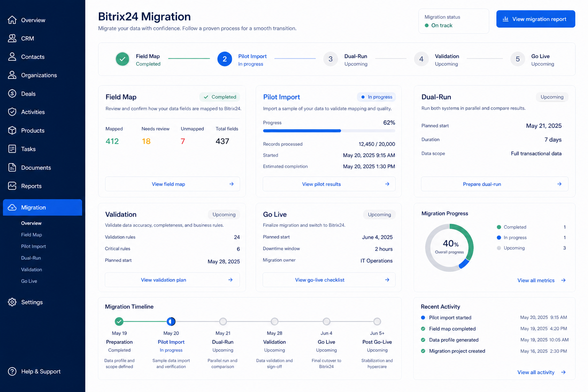Click the green check circle of Field Map step
The width and height of the screenshot is (588, 392).
(122, 59)
